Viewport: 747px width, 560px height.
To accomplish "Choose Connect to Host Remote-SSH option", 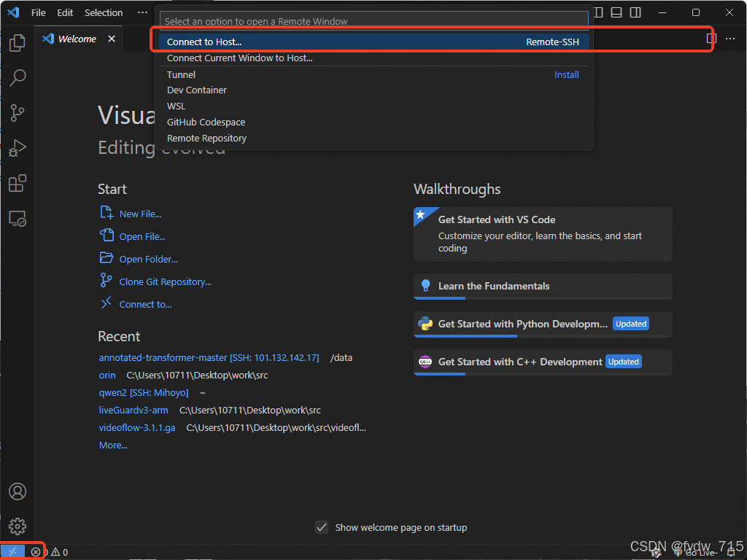I will click(x=373, y=42).
